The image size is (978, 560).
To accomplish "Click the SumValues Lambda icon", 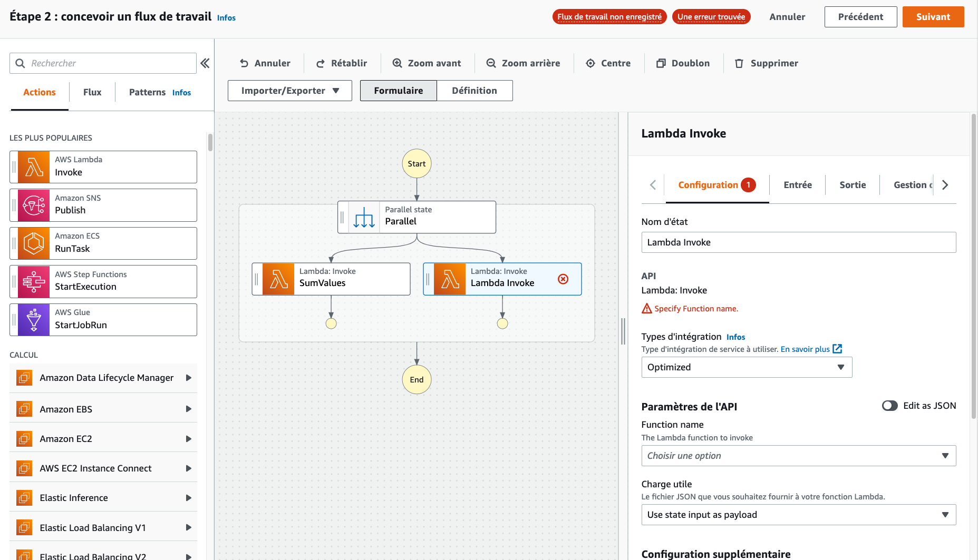I will (x=278, y=279).
